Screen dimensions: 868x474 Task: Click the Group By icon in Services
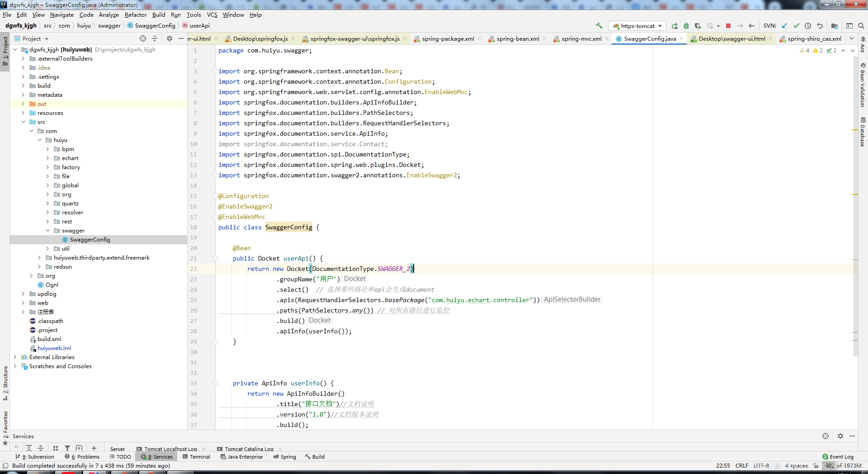click(x=56, y=448)
